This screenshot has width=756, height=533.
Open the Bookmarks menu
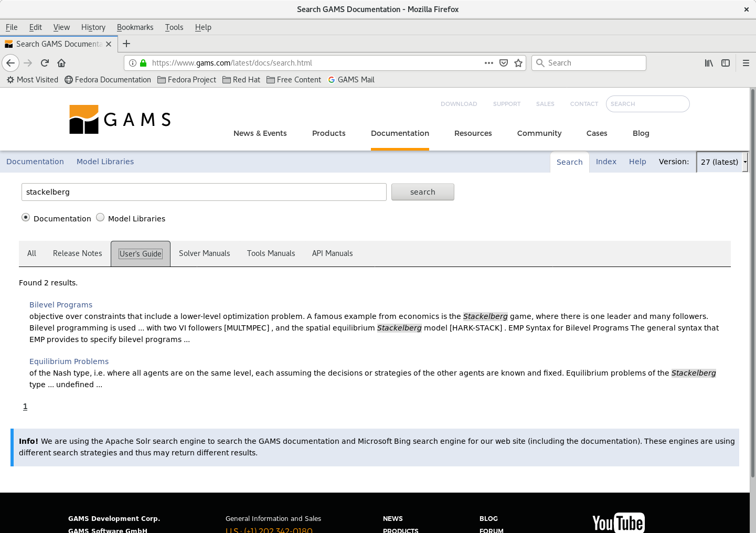coord(135,27)
